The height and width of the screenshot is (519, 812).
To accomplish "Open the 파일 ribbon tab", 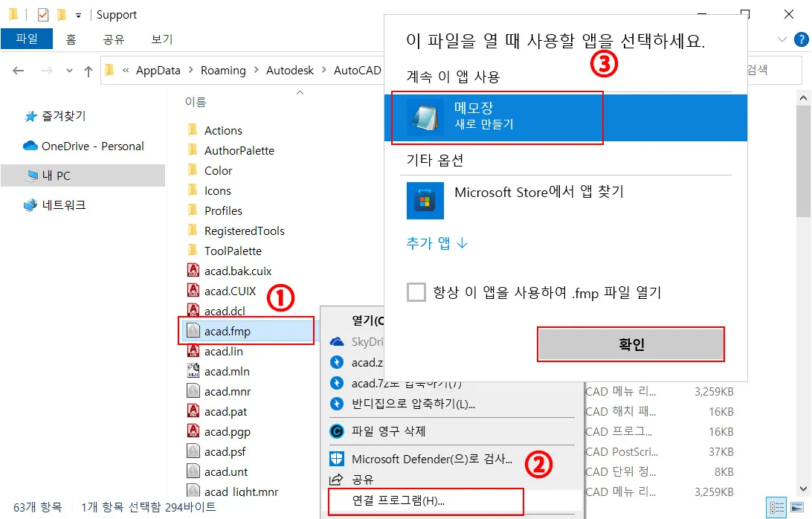I will click(27, 39).
